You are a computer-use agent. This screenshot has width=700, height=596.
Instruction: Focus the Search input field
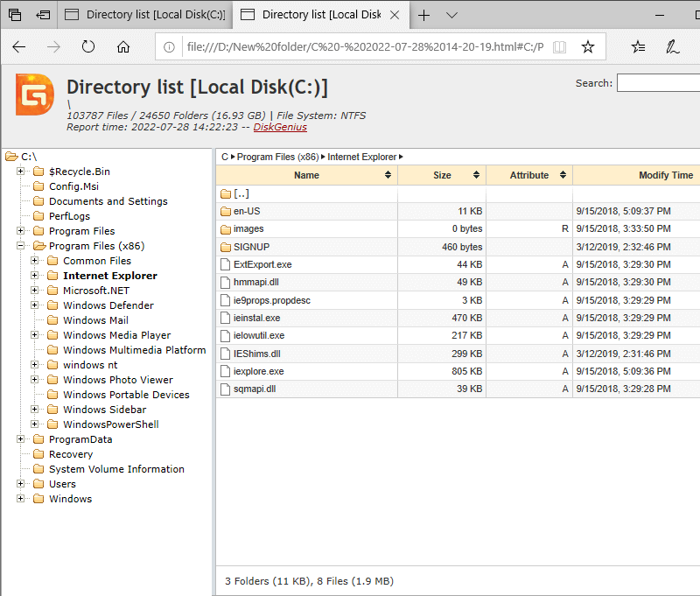pyautogui.click(x=658, y=83)
